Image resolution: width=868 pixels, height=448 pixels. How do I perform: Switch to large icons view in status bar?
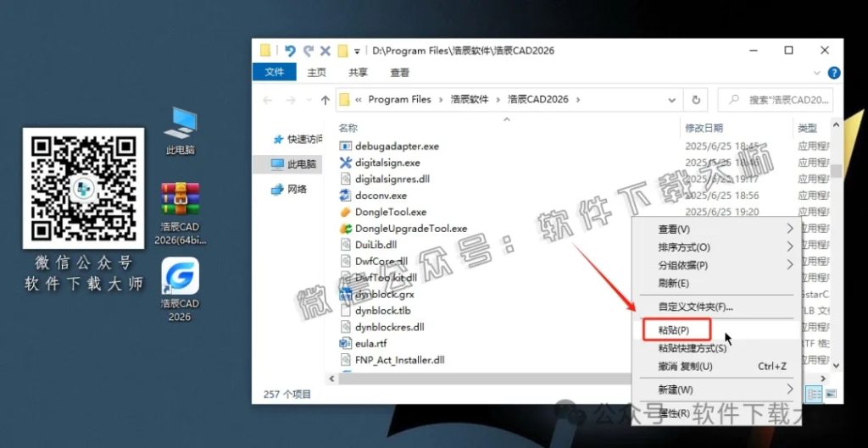[831, 394]
